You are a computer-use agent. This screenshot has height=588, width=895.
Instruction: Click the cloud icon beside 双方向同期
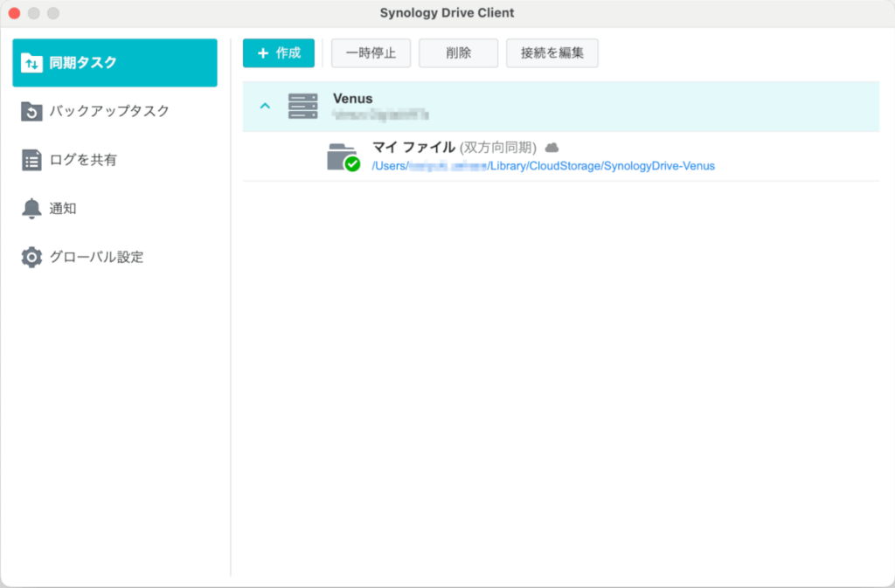point(552,148)
